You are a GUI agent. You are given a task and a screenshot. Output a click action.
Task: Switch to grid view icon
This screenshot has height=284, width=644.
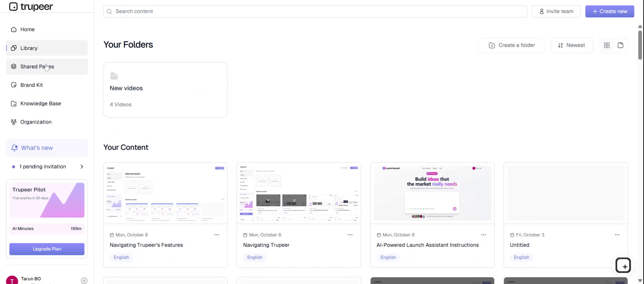tap(607, 45)
